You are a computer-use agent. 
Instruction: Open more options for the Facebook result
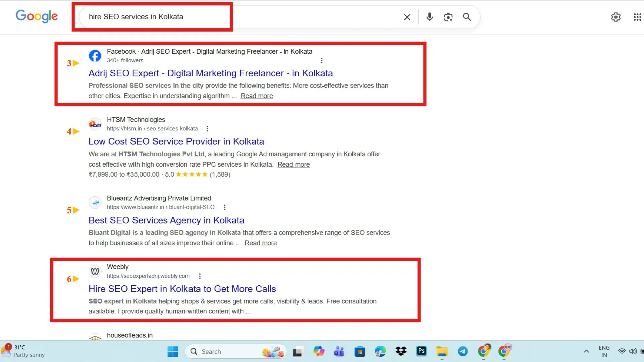tap(322, 60)
